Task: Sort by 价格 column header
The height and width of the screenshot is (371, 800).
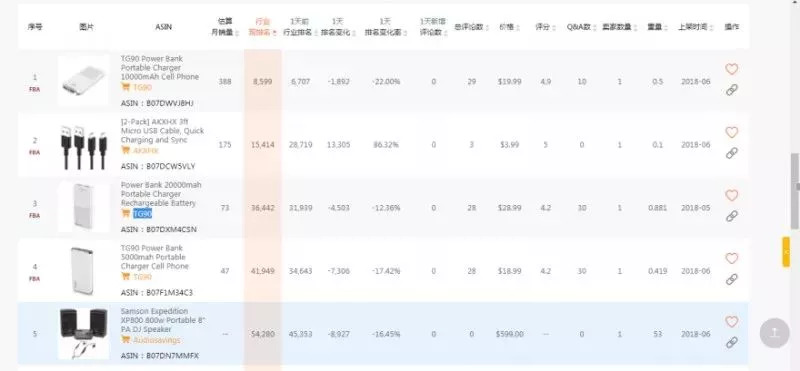Action: click(x=509, y=27)
